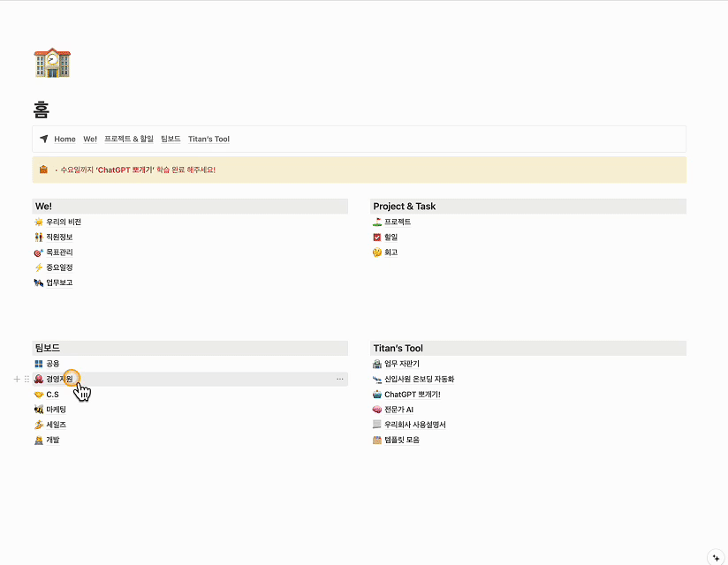Viewport: 728px width, 565px height.
Task: Select We! in the navigation bar
Action: tap(90, 139)
